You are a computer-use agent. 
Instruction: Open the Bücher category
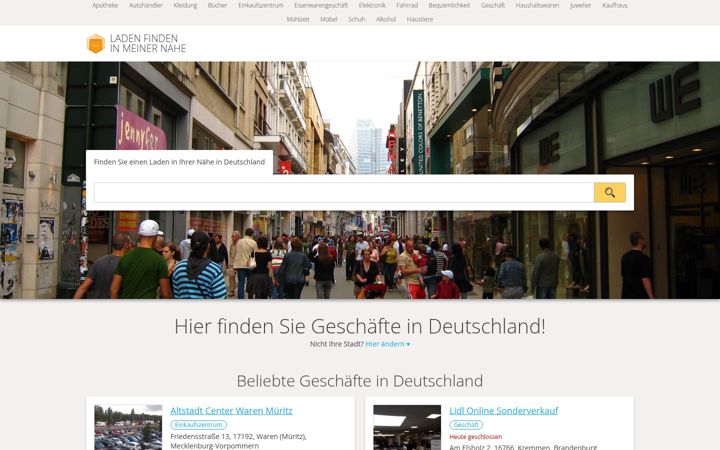pos(217,6)
